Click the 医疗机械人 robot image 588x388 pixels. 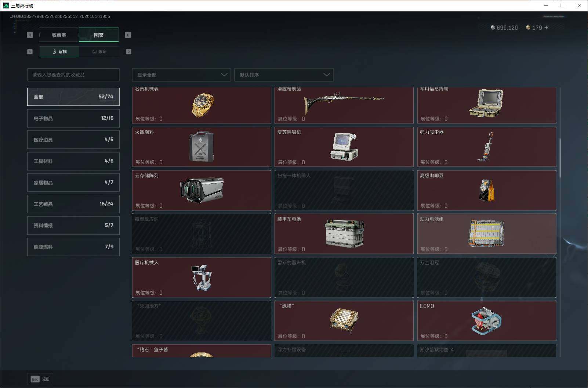(202, 277)
